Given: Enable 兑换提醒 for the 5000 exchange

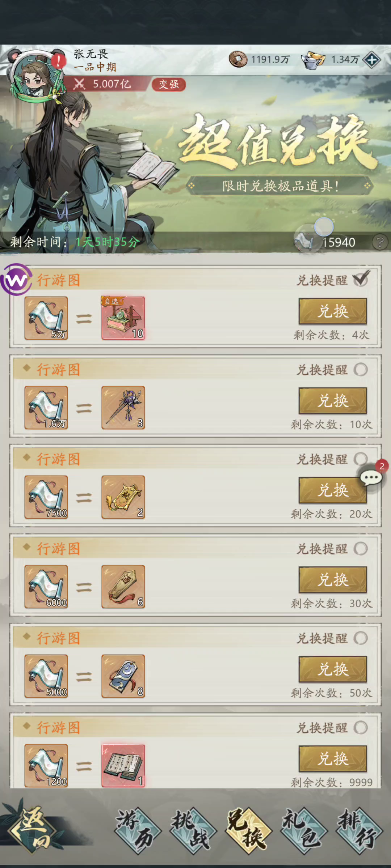Looking at the screenshot, I should 361,638.
